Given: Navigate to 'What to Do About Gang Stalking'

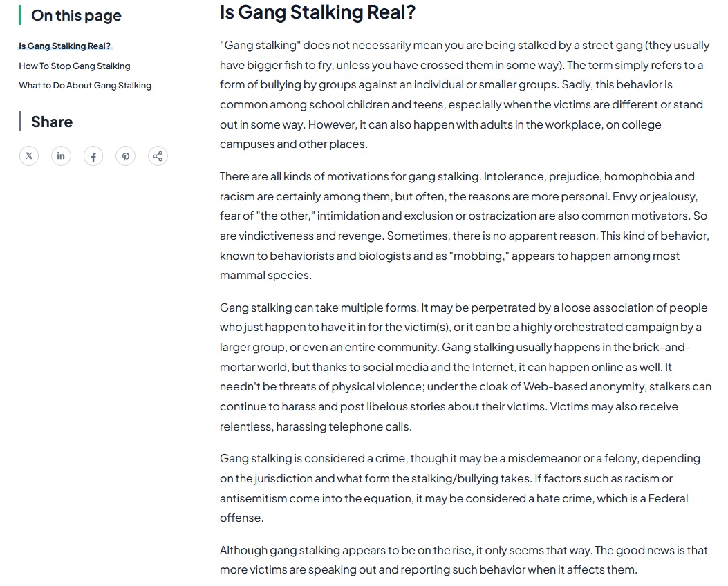Looking at the screenshot, I should (85, 85).
